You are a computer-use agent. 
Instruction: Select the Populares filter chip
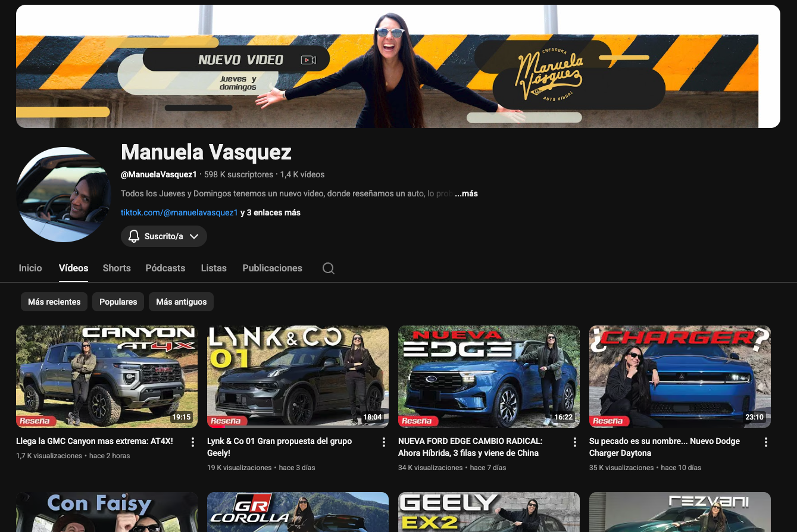click(x=118, y=302)
